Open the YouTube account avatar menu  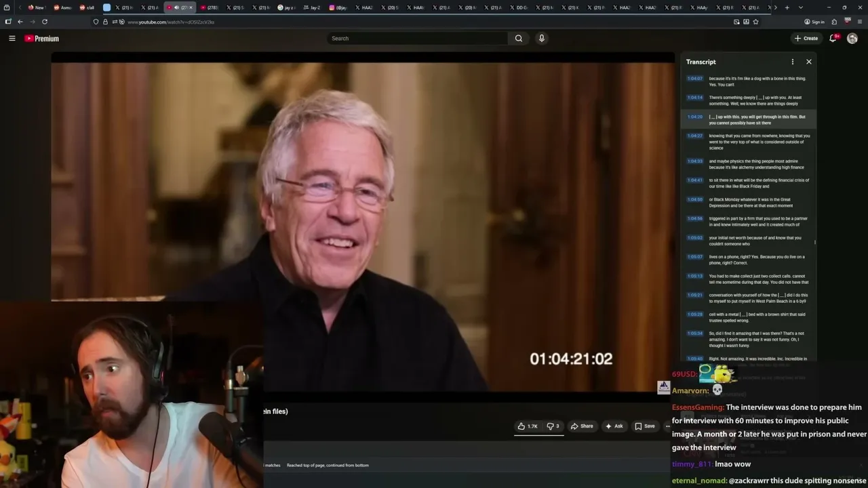pos(852,39)
